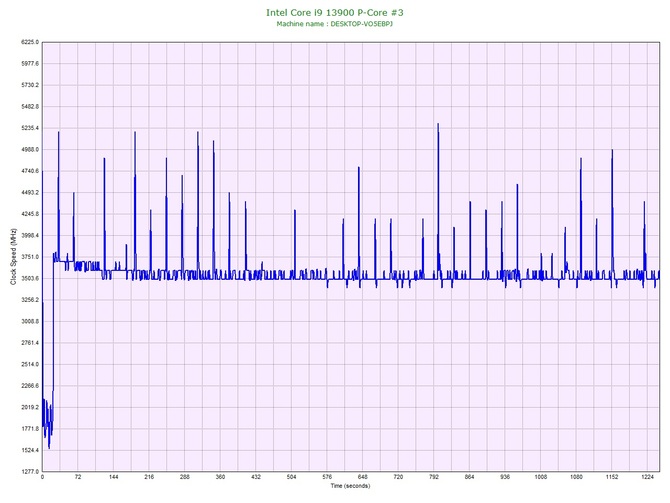Viewport: 670px width, 503px height.
Task: Select the 3503.6 y-axis label
Action: pyautogui.click(x=30, y=279)
